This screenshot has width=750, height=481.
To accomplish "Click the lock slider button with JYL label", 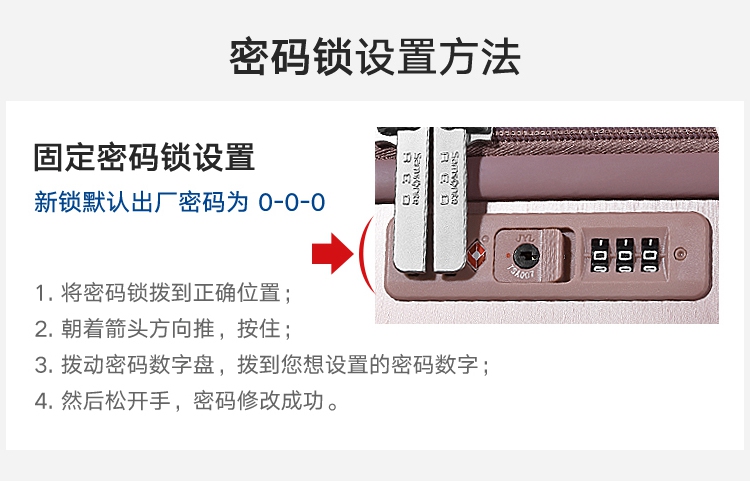I will click(x=533, y=256).
